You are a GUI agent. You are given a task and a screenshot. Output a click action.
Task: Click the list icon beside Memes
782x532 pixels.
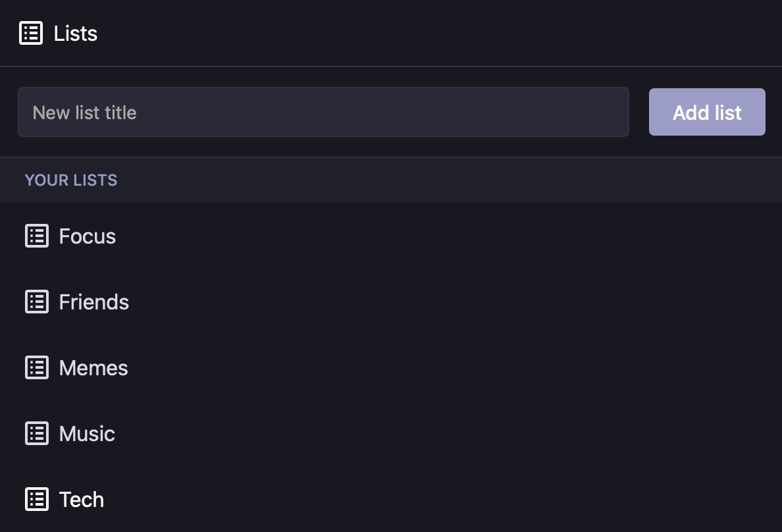click(37, 368)
